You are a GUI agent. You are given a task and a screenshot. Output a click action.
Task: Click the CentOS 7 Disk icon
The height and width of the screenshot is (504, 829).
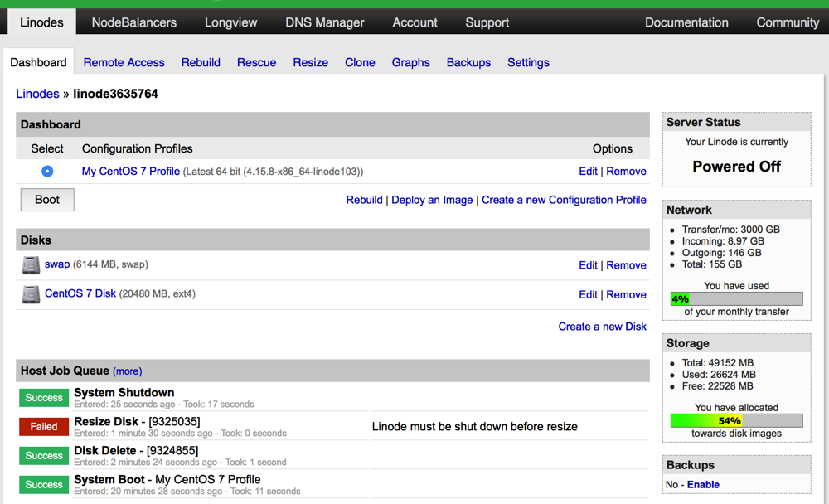pyautogui.click(x=31, y=294)
